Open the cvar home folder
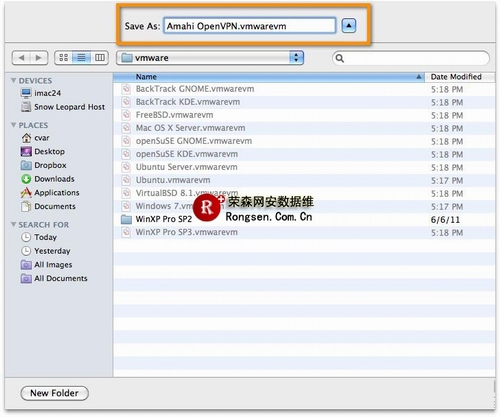 point(35,138)
